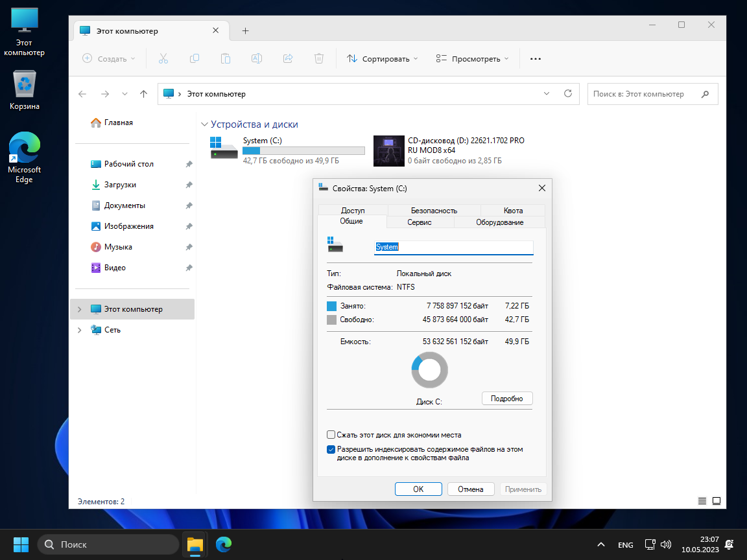Expand the Этот компьютер tree node
The height and width of the screenshot is (560, 747).
(80, 309)
